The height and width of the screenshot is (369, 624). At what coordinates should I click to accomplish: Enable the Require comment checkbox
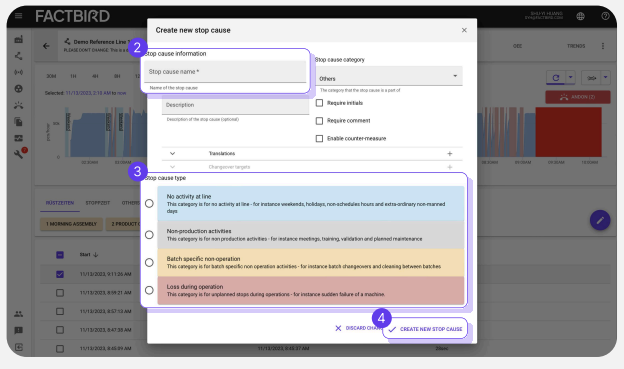319,121
